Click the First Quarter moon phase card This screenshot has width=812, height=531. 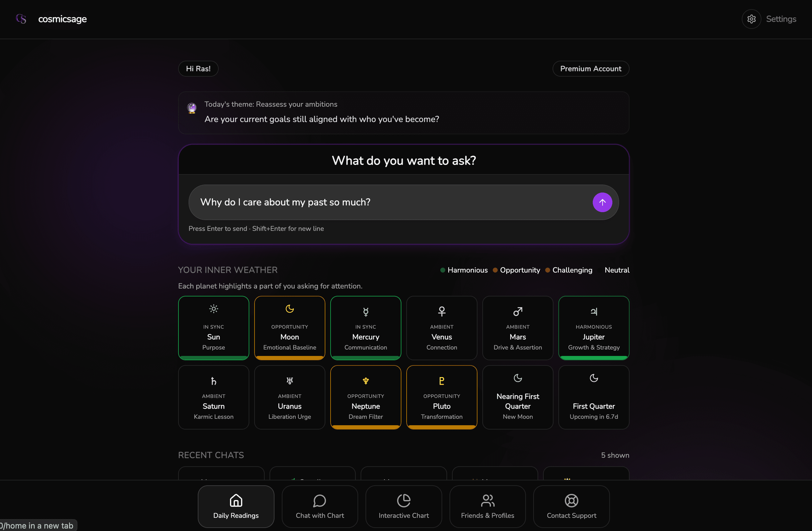(x=594, y=397)
